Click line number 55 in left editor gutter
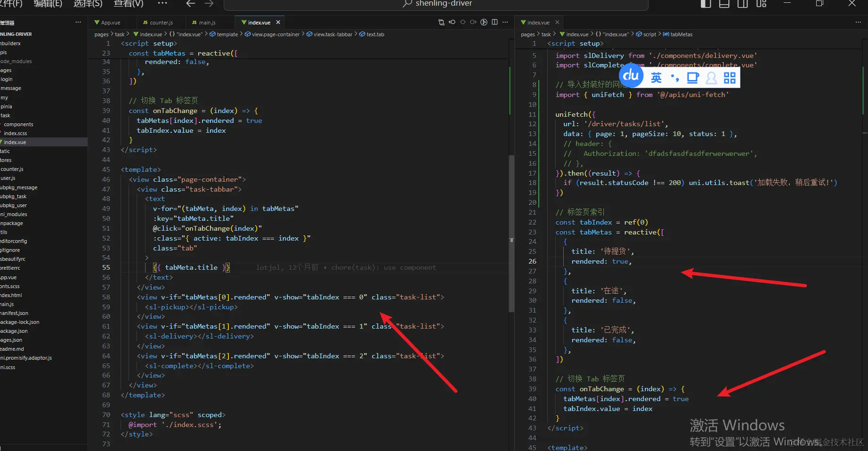Screen dimensions: 868x451 [106, 267]
